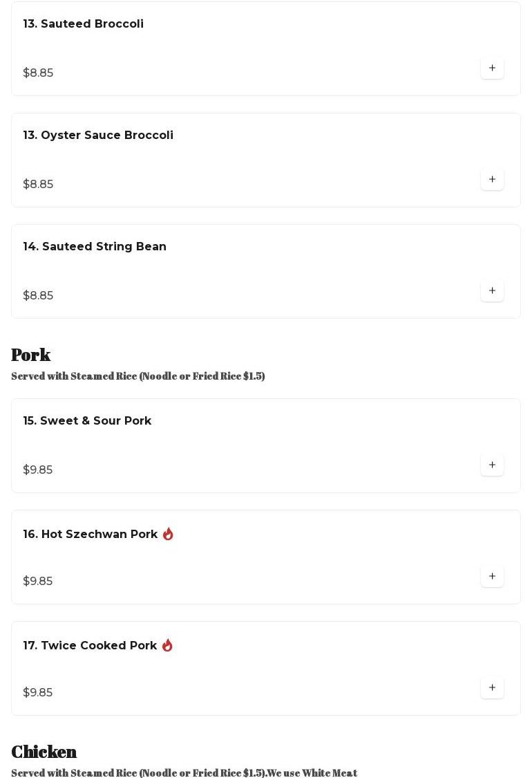Image resolution: width=532 pixels, height=778 pixels.
Task: Click the spicy flame icon beside Hot Szechwan Pork
Action: coord(168,534)
